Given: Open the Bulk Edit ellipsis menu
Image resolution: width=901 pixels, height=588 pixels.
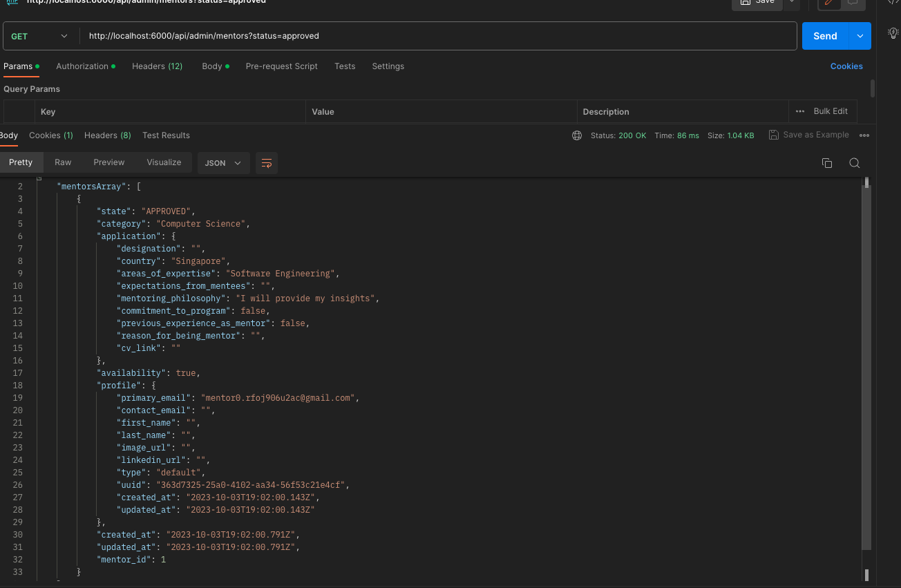Looking at the screenshot, I should 801,111.
